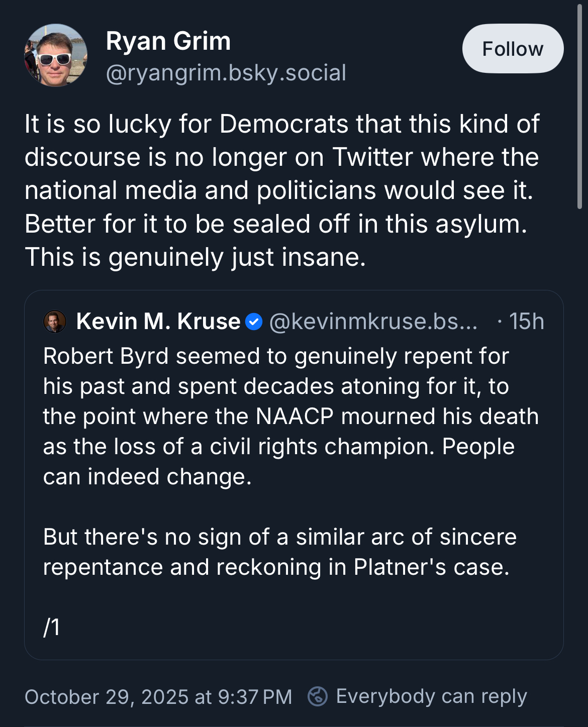Image resolution: width=588 pixels, height=727 pixels.
Task: Click the word "Twitter" in the main post
Action: [372, 157]
